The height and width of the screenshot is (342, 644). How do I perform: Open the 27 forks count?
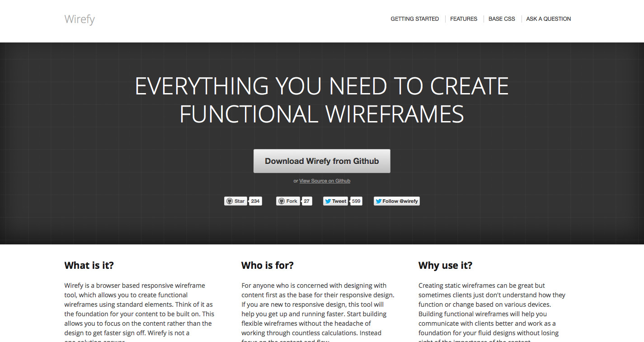tap(306, 201)
